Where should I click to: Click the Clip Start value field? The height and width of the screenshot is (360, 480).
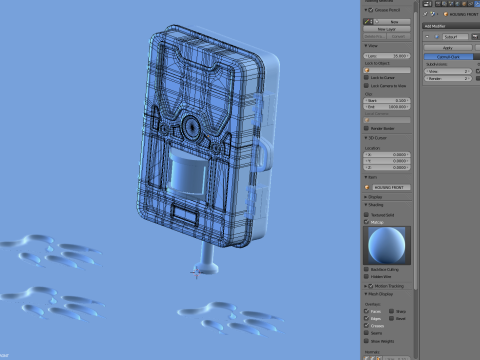[x=387, y=100]
